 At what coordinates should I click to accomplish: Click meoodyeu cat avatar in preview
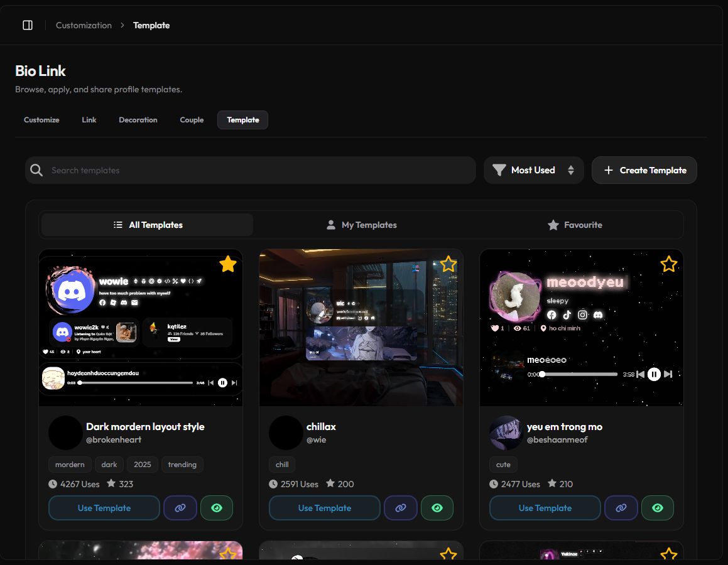pos(515,297)
